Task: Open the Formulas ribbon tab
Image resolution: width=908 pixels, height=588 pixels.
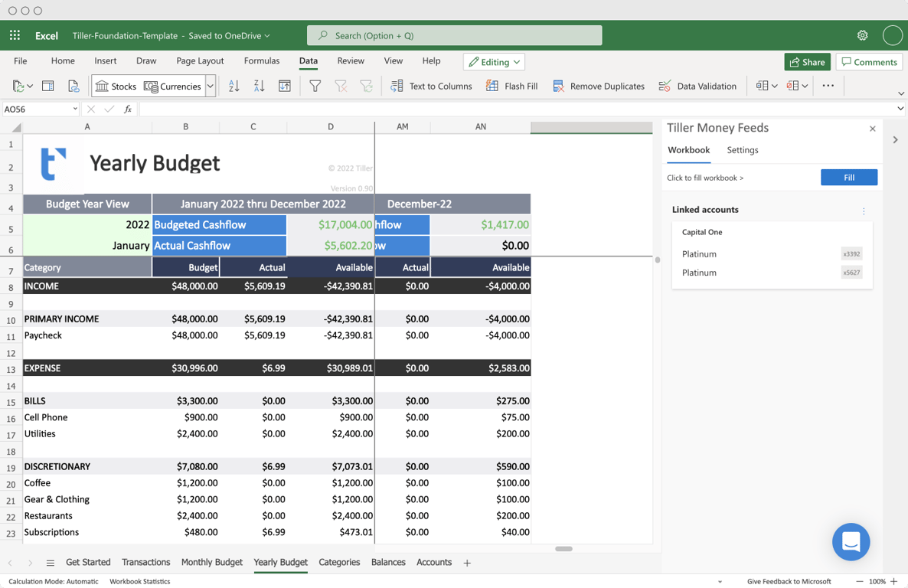Action: (261, 60)
